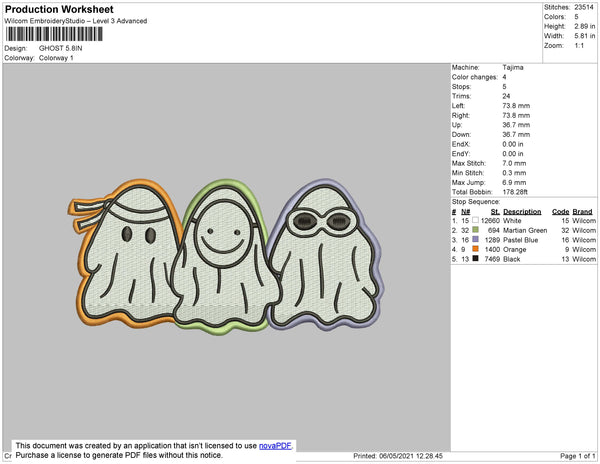The height and width of the screenshot is (464, 600).
Task: Click the Production Worksheet title
Action: coord(61,10)
